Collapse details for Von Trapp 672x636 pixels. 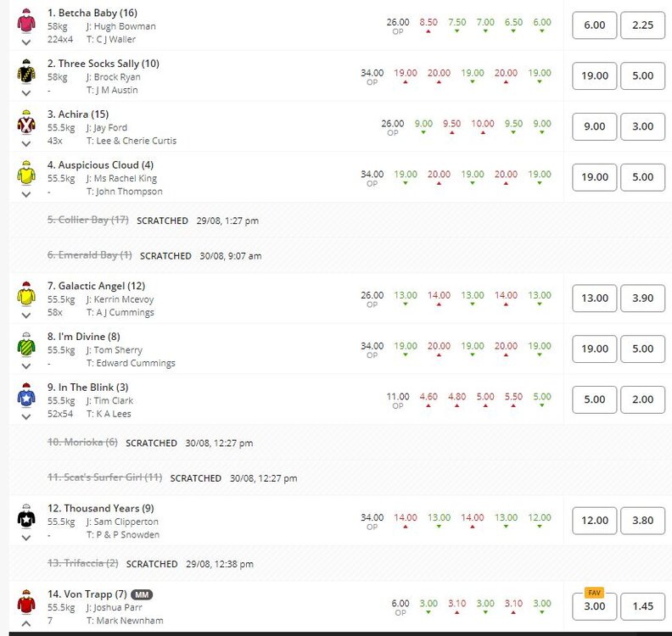coord(26,623)
